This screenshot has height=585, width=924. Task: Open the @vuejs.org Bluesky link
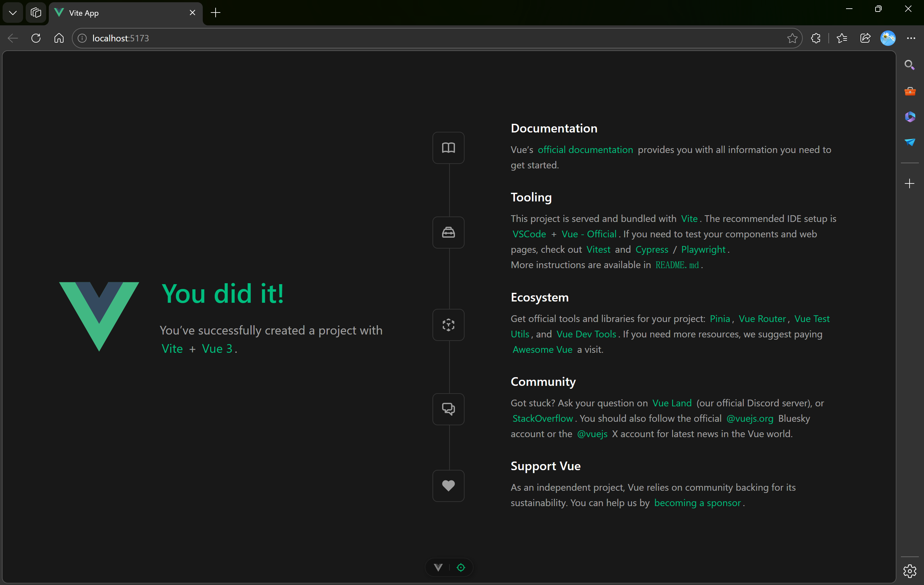tap(750, 419)
